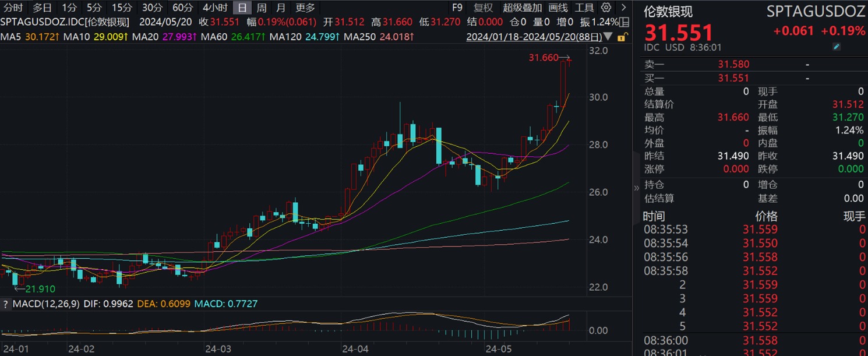Viewport: 868px width, 356px height.
Task: Click the large 31.551 last price
Action: coord(679,33)
